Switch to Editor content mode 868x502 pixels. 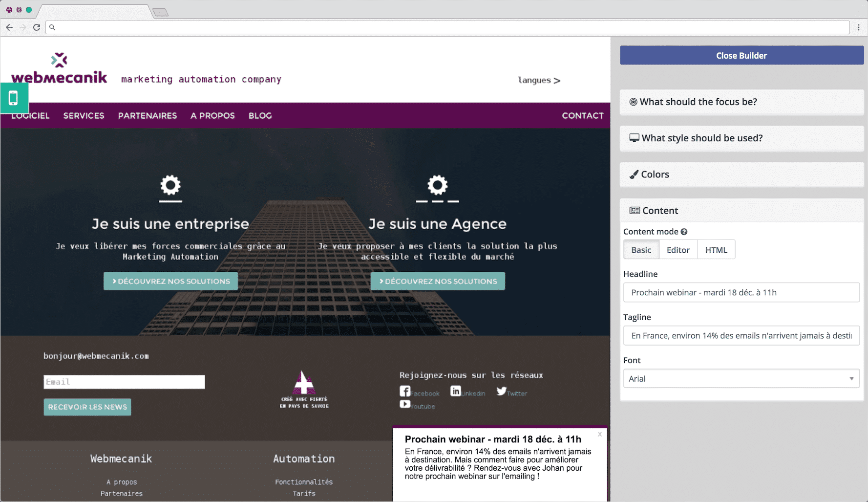pyautogui.click(x=678, y=250)
